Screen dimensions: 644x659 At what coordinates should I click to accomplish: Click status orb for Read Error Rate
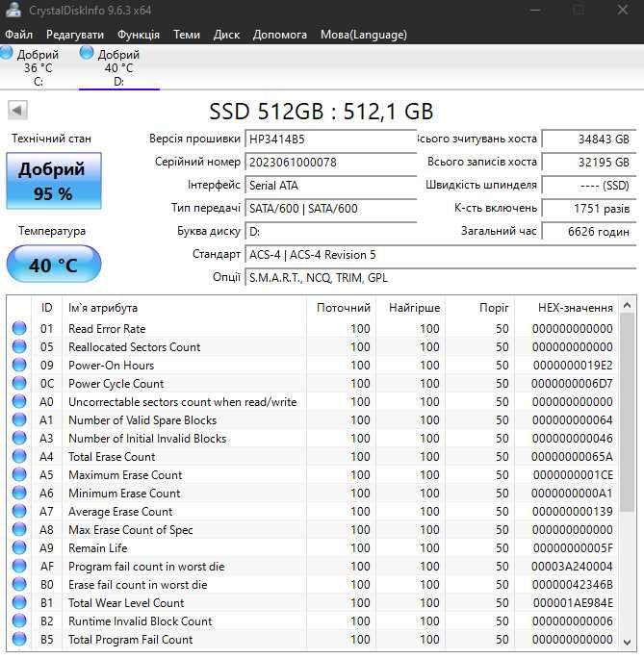[19, 328]
